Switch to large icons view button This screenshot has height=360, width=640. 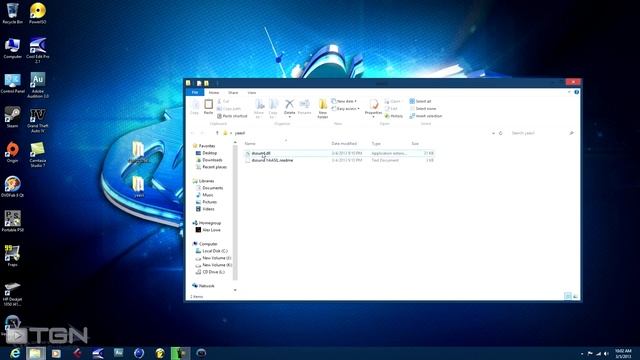coord(576,296)
